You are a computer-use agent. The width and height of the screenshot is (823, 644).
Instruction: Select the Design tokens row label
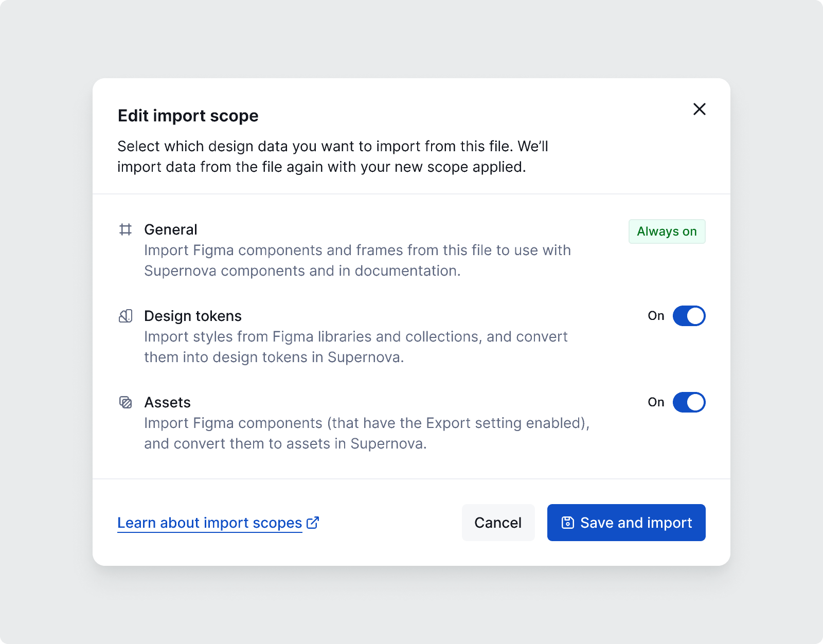pyautogui.click(x=193, y=316)
